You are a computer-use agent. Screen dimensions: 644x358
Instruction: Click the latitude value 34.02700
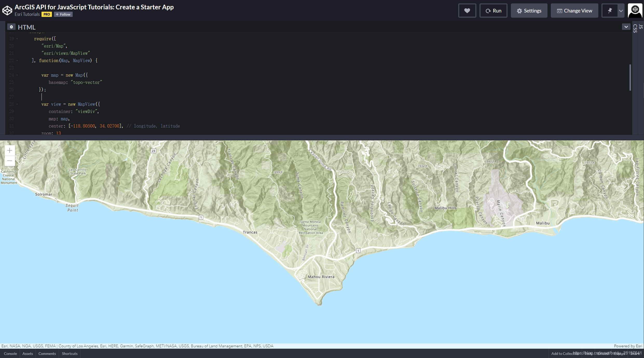pos(109,126)
